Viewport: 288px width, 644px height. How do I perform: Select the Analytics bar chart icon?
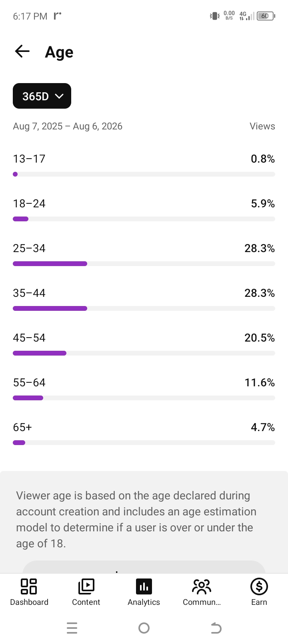click(x=144, y=586)
